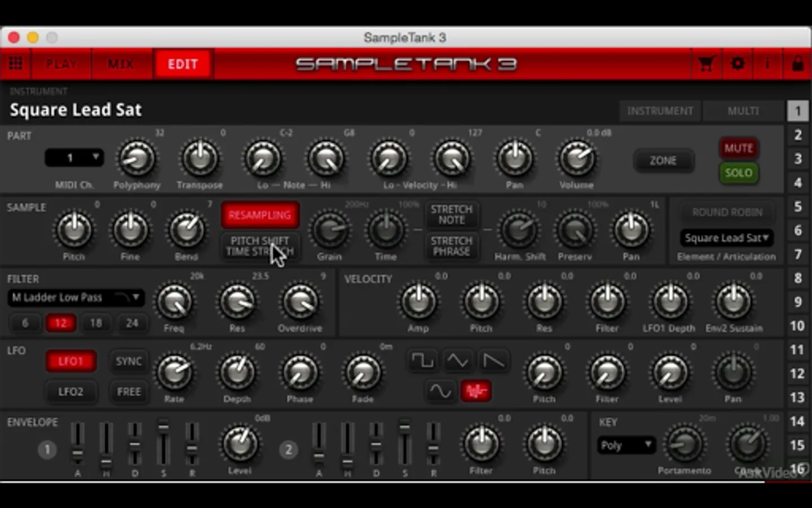
Task: Pick the sine wave LFO shape
Action: tap(440, 390)
